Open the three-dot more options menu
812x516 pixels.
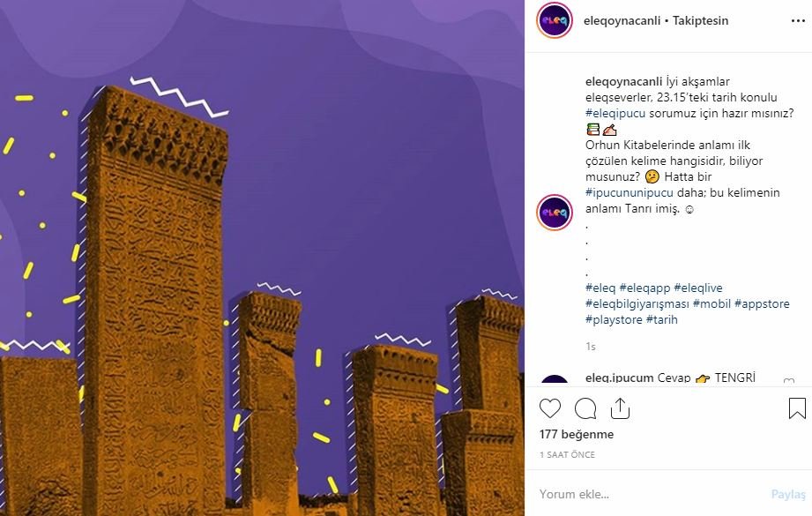pyautogui.click(x=798, y=20)
